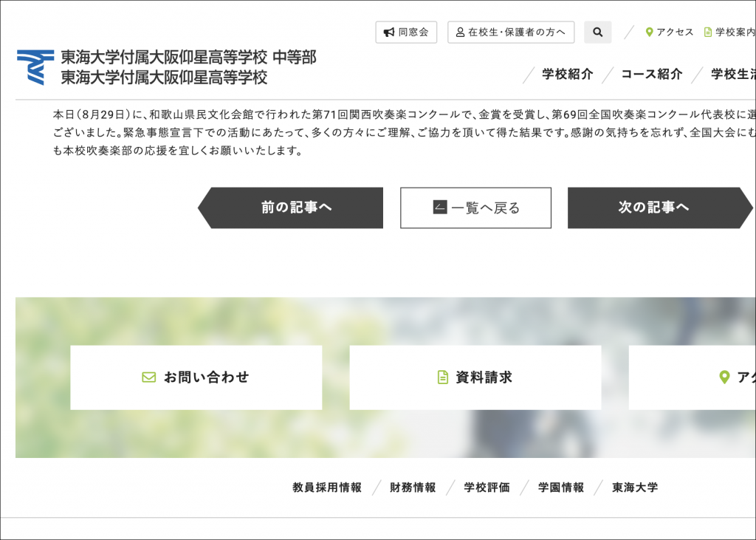Screen dimensions: 756x540
Task: Click the magnifying glass search icon
Action: 597,33
